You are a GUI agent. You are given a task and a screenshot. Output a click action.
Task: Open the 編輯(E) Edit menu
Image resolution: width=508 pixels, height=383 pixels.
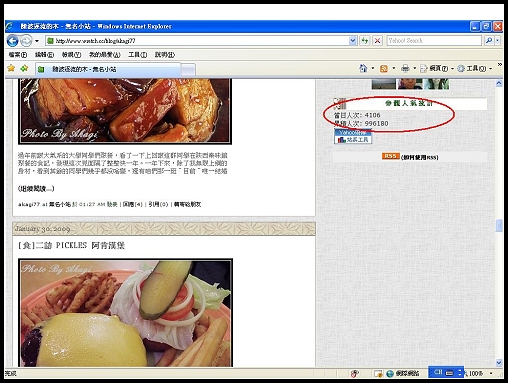[44, 55]
